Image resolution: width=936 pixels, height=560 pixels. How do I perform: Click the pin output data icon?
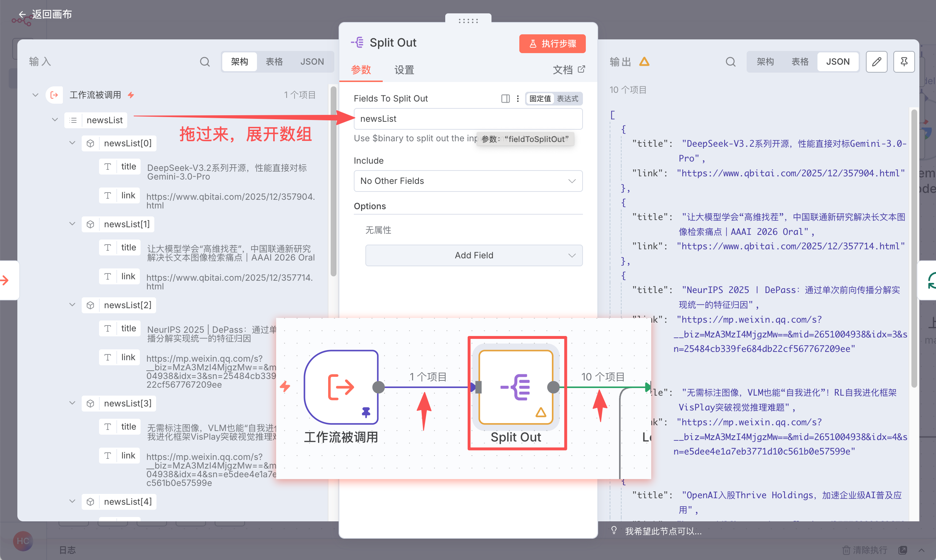coord(904,61)
